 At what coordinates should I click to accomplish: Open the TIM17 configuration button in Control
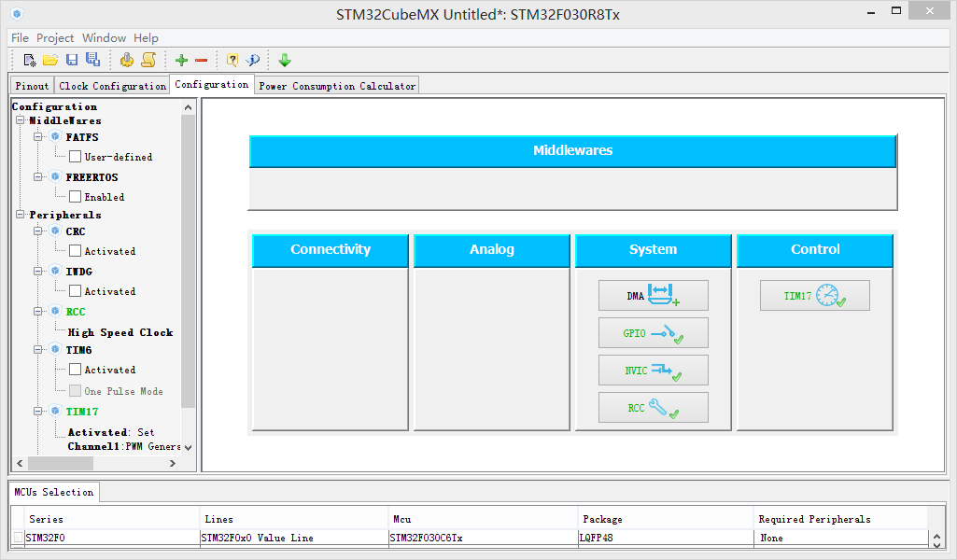point(815,295)
